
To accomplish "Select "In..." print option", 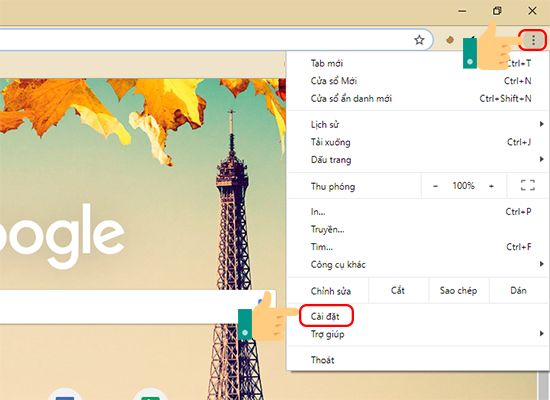I will [x=417, y=212].
